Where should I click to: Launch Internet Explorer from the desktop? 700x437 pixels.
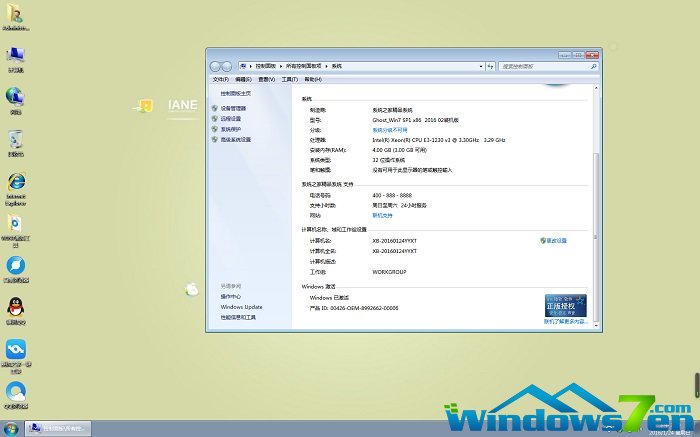pyautogui.click(x=15, y=184)
